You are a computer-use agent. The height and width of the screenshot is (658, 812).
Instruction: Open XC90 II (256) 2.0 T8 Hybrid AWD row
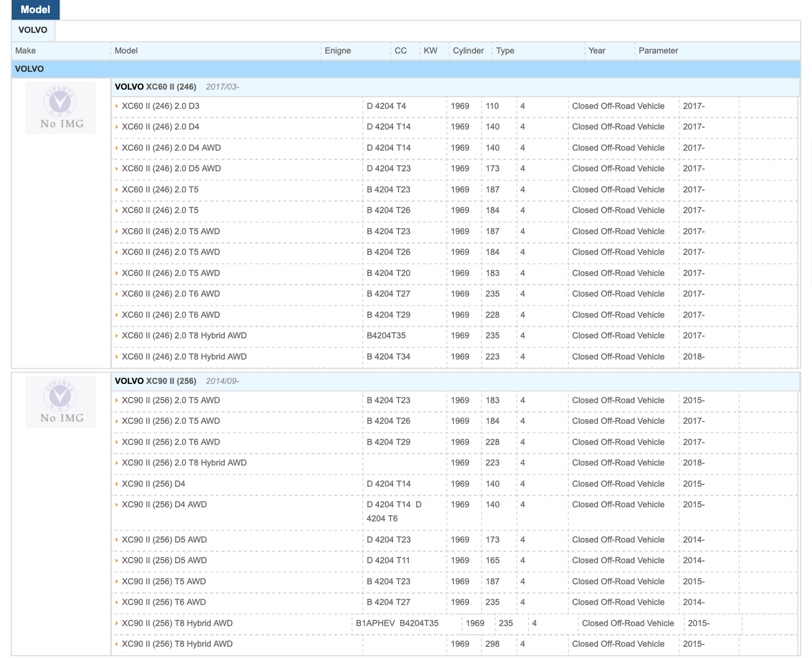[x=455, y=463]
